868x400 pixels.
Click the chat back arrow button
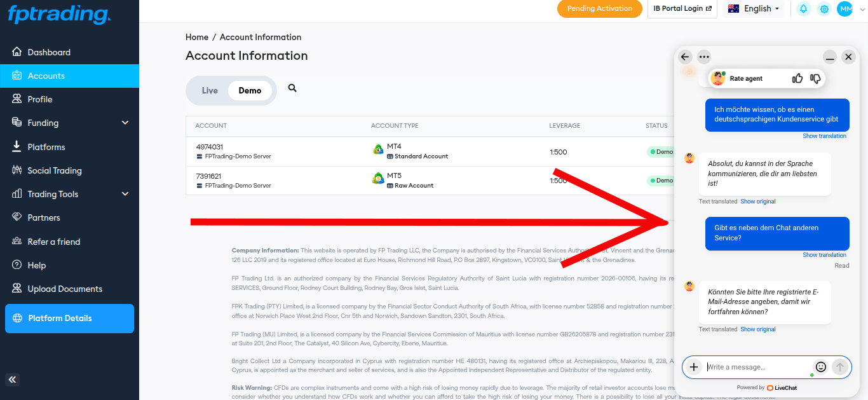685,57
